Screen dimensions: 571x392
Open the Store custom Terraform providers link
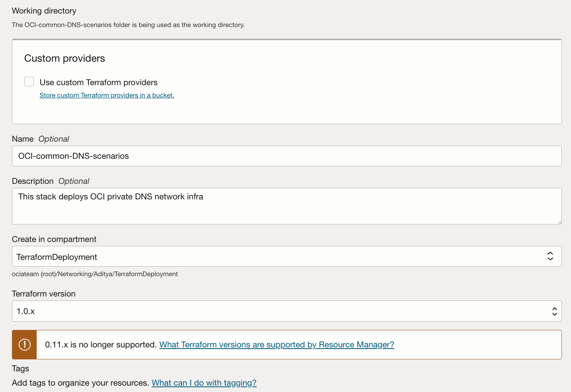107,96
